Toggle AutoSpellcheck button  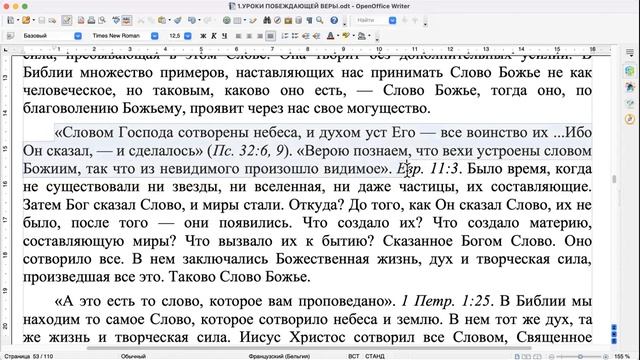(x=127, y=20)
